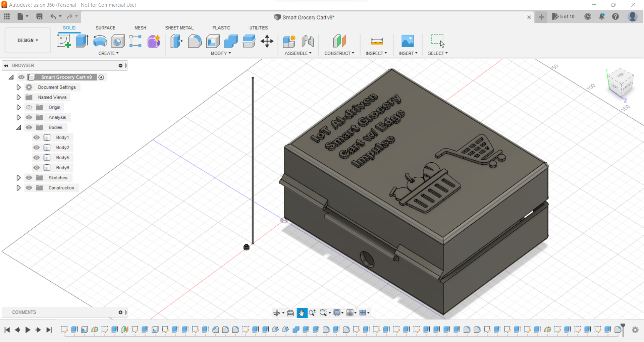Open the ASSEMBLE menu label
Image resolution: width=644 pixels, height=342 pixels.
tap(298, 53)
